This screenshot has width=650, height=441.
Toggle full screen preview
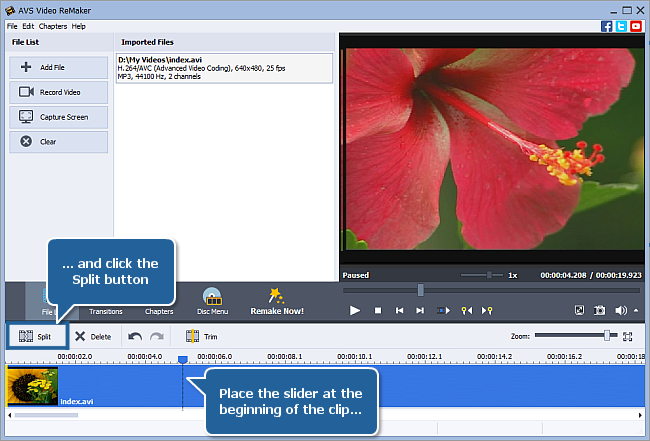[580, 310]
